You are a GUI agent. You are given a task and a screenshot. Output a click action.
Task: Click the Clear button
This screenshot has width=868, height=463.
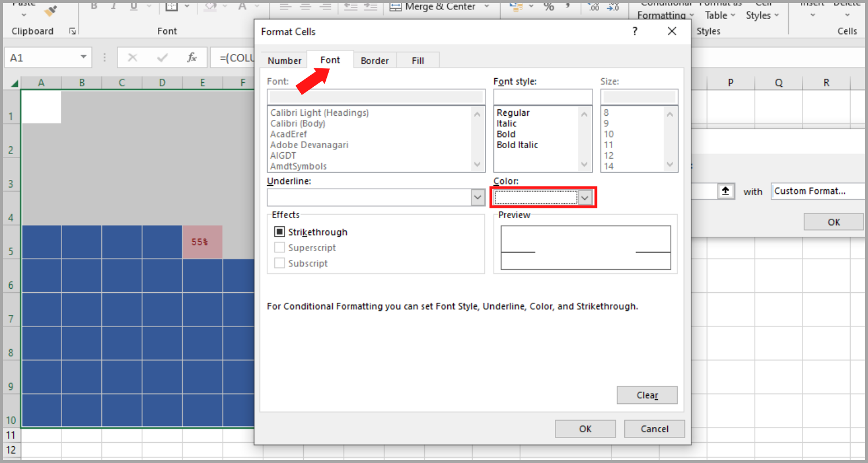[x=647, y=395]
